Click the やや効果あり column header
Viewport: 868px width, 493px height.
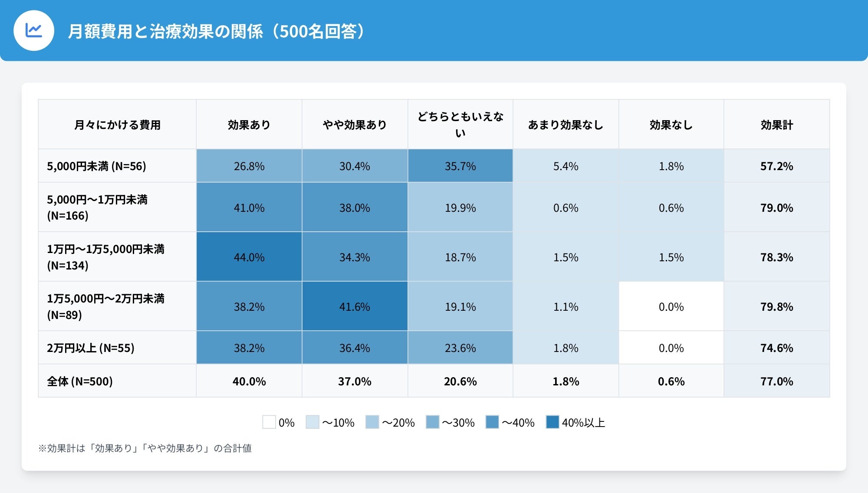[x=355, y=125]
